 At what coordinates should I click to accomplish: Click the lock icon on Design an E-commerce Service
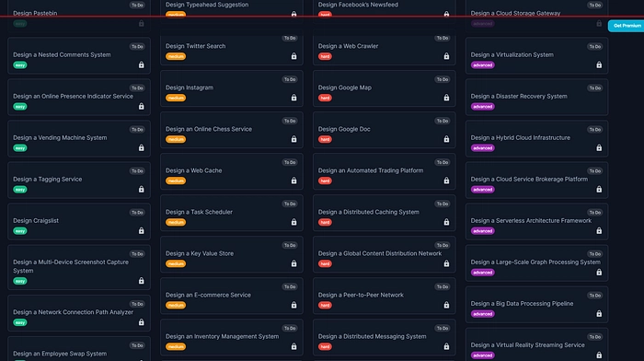[x=293, y=305]
